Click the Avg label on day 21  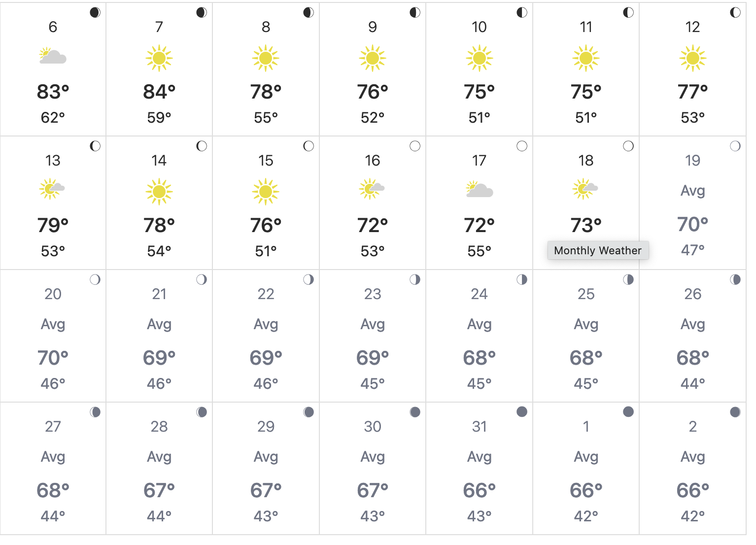click(159, 324)
